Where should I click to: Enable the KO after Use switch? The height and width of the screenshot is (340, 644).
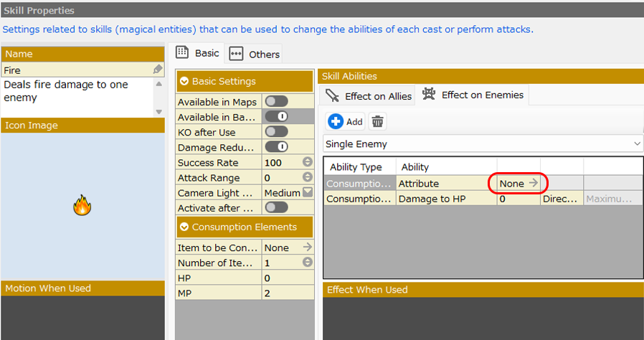click(x=276, y=132)
